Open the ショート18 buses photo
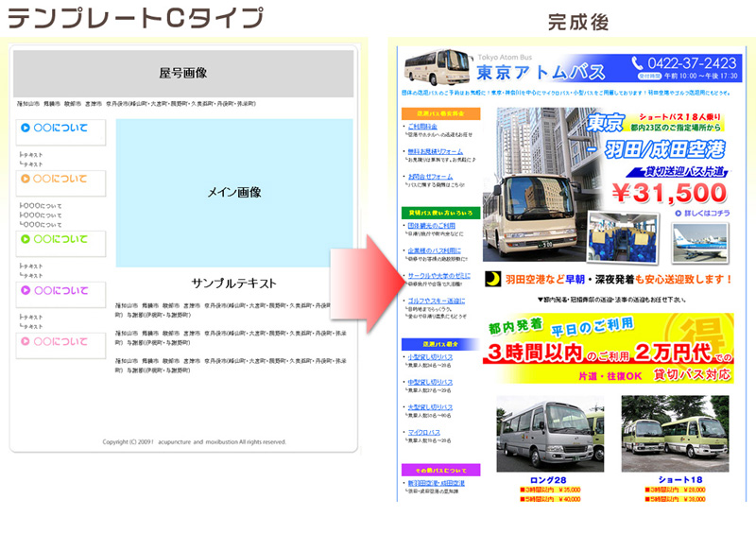756x551 pixels. click(675, 434)
